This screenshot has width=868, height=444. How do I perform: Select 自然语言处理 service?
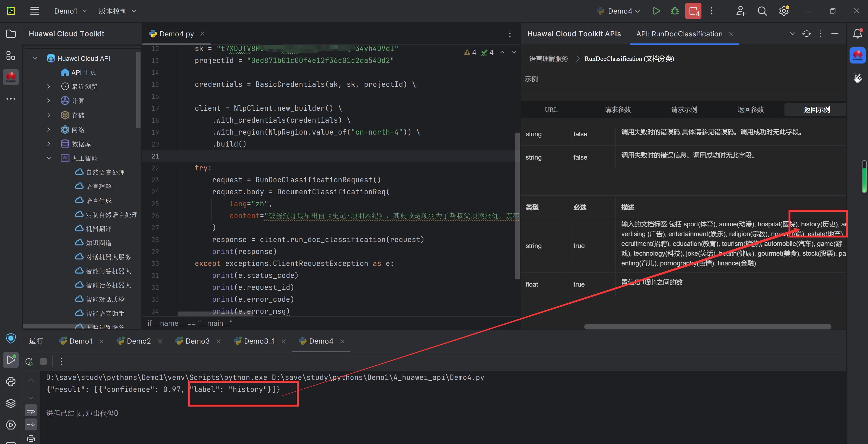pyautogui.click(x=100, y=172)
